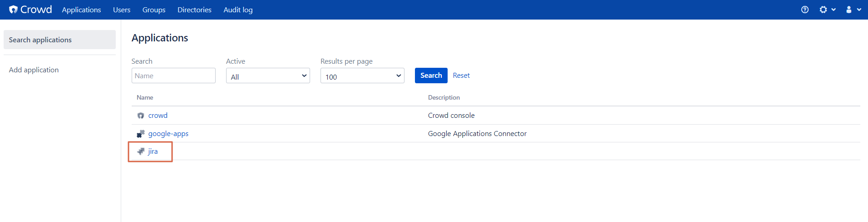Click the Crowd logo icon
The height and width of the screenshot is (222, 868).
13,10
